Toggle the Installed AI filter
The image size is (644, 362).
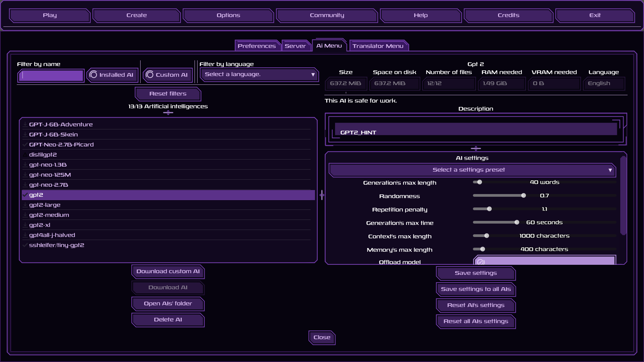tap(112, 75)
